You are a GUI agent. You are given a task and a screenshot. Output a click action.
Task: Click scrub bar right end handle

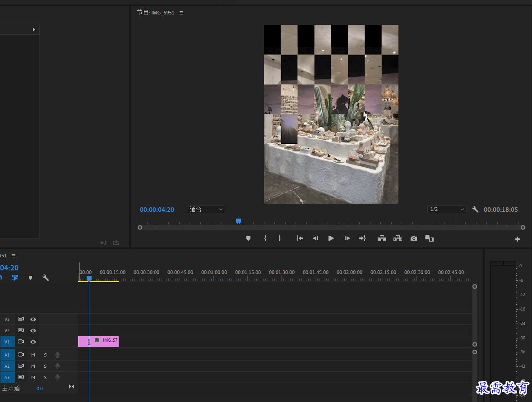tap(523, 228)
